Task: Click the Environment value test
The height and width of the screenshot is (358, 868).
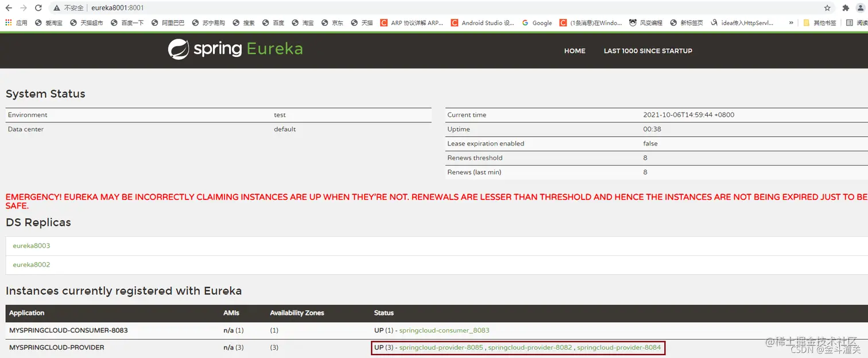Action: click(280, 115)
